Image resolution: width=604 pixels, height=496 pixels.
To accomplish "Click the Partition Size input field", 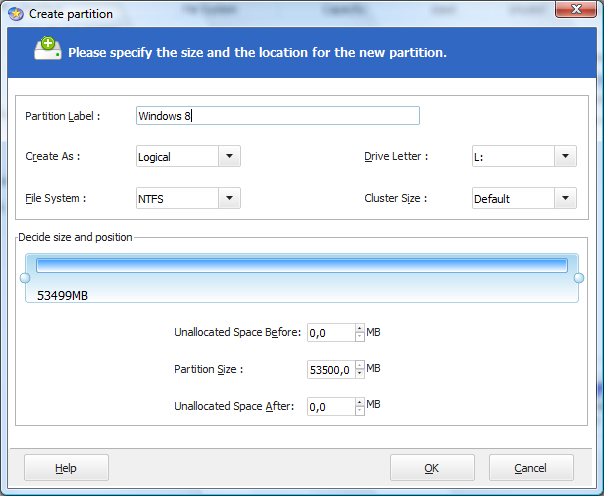I will click(x=330, y=370).
